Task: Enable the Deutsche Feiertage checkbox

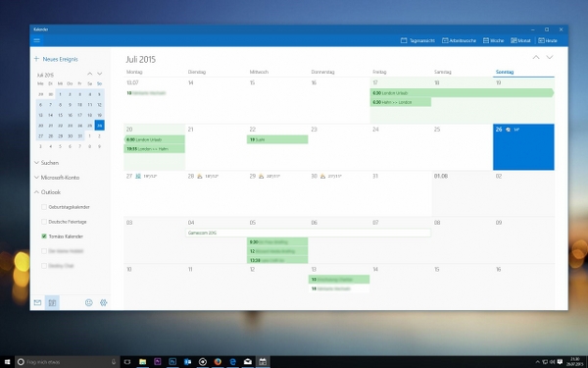Action: pyautogui.click(x=44, y=222)
